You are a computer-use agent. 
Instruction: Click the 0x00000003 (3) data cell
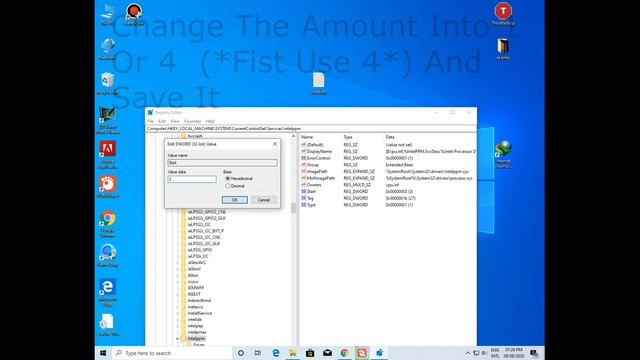399,191
